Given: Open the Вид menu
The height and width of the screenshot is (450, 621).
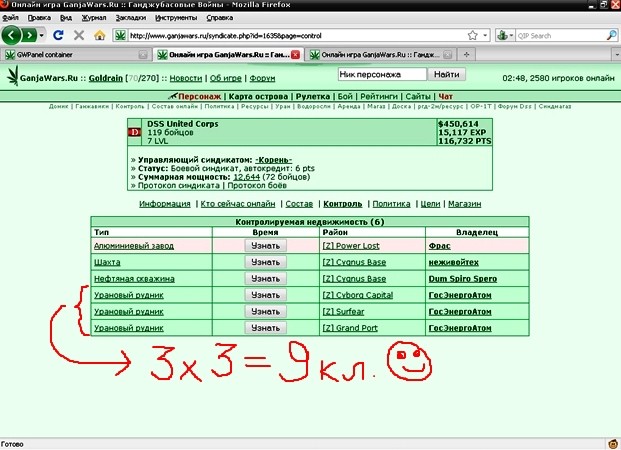Looking at the screenshot, I should [66, 18].
